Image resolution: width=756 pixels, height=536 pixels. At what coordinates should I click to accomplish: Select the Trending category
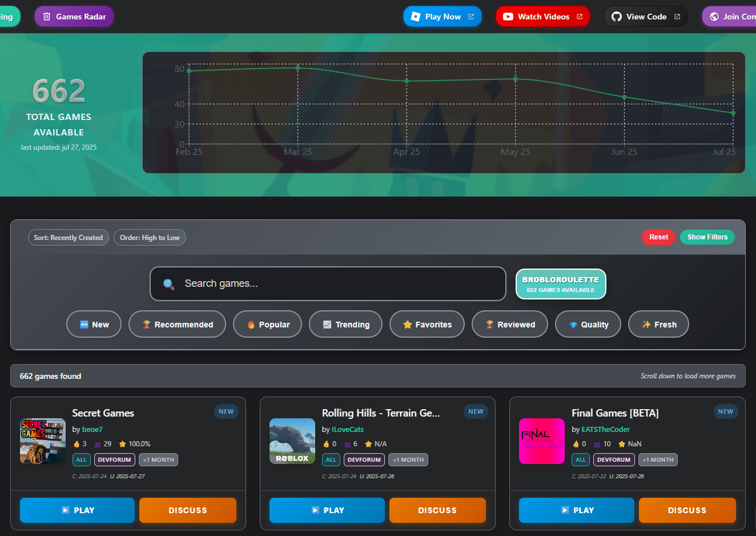point(345,325)
